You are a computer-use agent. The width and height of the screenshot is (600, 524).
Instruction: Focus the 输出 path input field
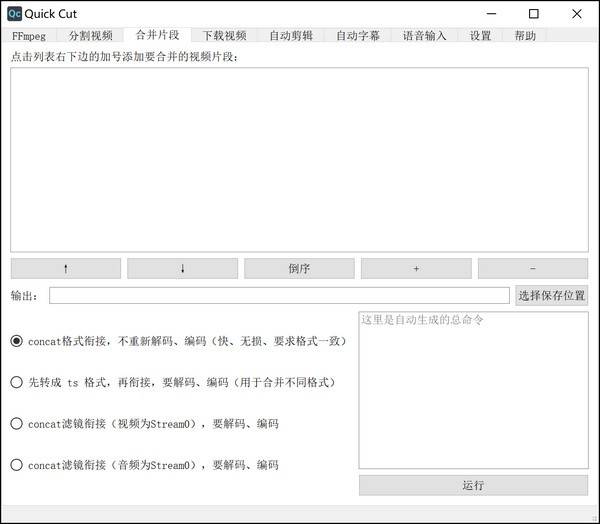pos(279,295)
